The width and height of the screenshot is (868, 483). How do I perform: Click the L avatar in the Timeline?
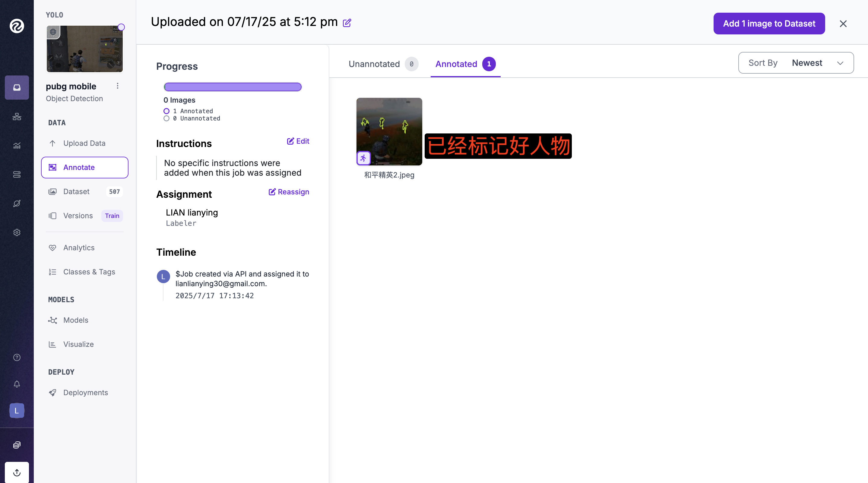[163, 277]
